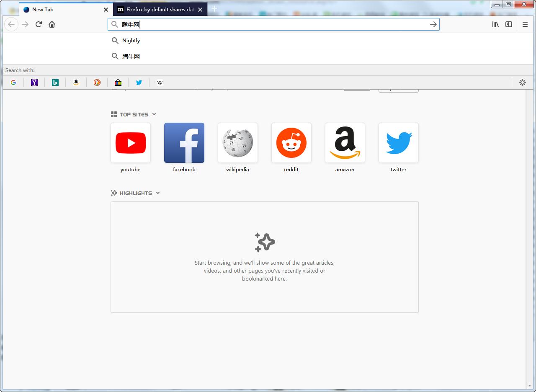This screenshot has height=392, width=536.
Task: Close the Firefox by default shares tab
Action: click(200, 9)
